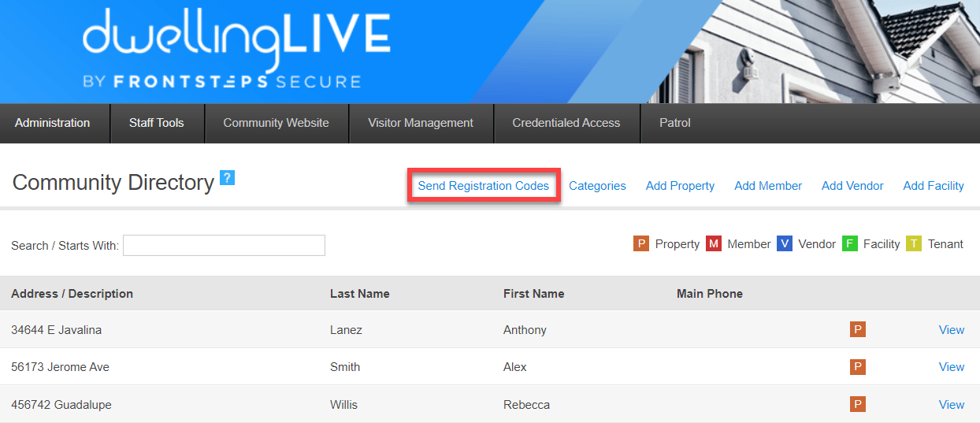Click Send Registration Codes link

pyautogui.click(x=484, y=186)
